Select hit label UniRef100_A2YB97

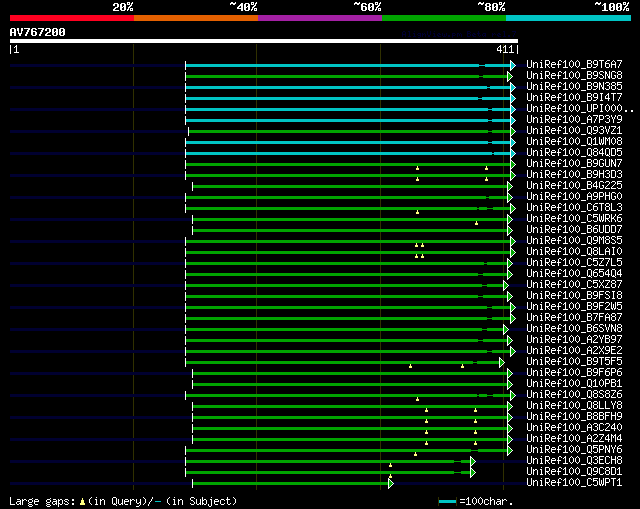pos(574,340)
